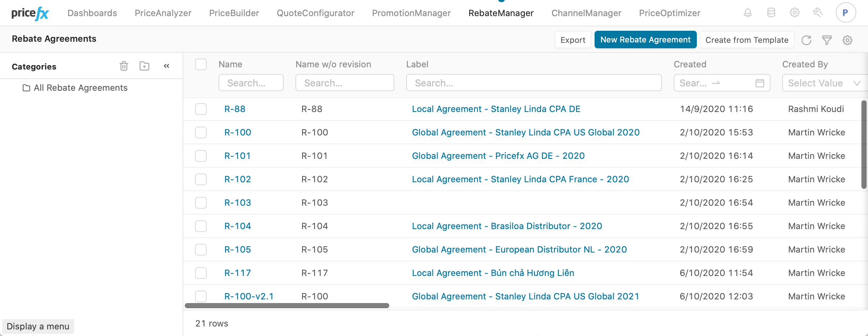Open admin tools via the wrench icon

pyautogui.click(x=818, y=12)
